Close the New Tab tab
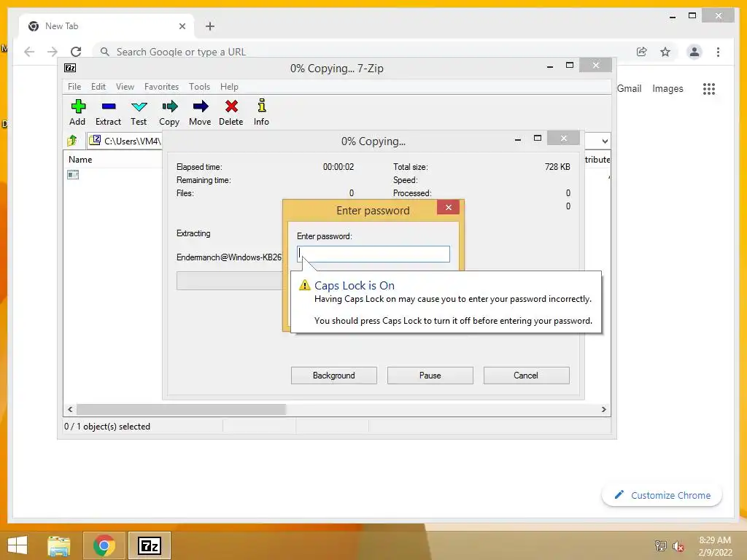747x560 pixels. pyautogui.click(x=182, y=26)
